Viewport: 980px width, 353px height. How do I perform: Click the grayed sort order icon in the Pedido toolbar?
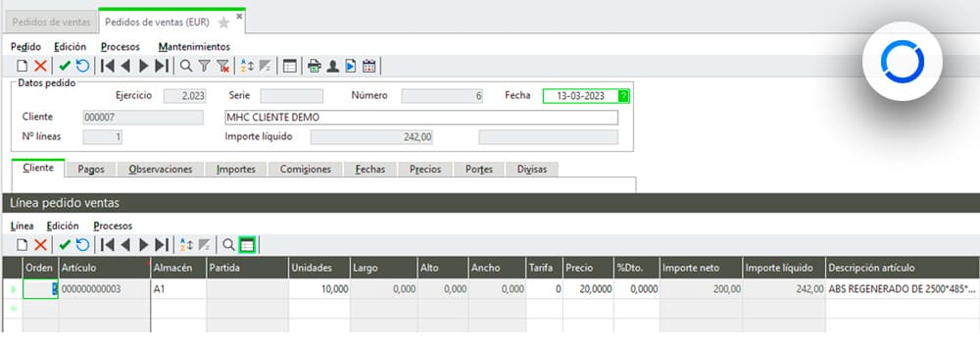(x=265, y=66)
